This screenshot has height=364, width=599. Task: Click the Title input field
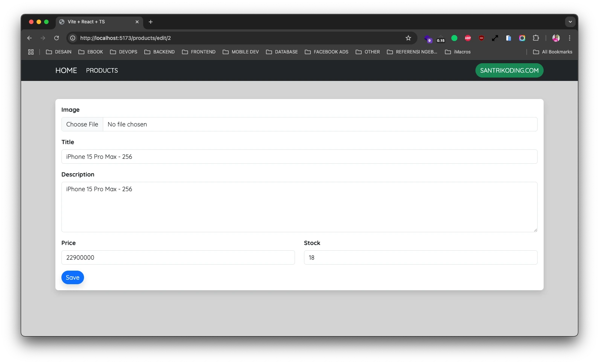[x=299, y=157]
